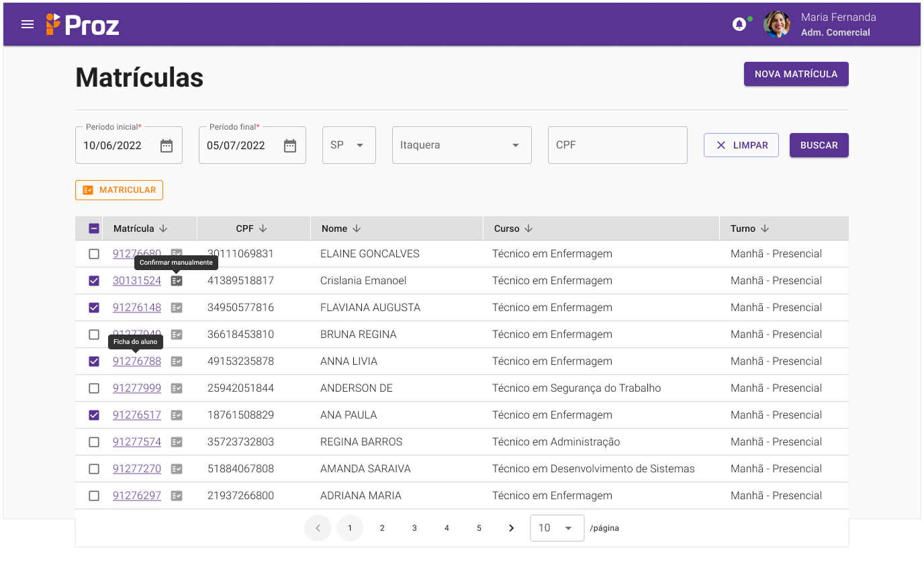Sort table by Nome column arrow
The width and height of the screenshot is (924, 563).
(x=357, y=228)
